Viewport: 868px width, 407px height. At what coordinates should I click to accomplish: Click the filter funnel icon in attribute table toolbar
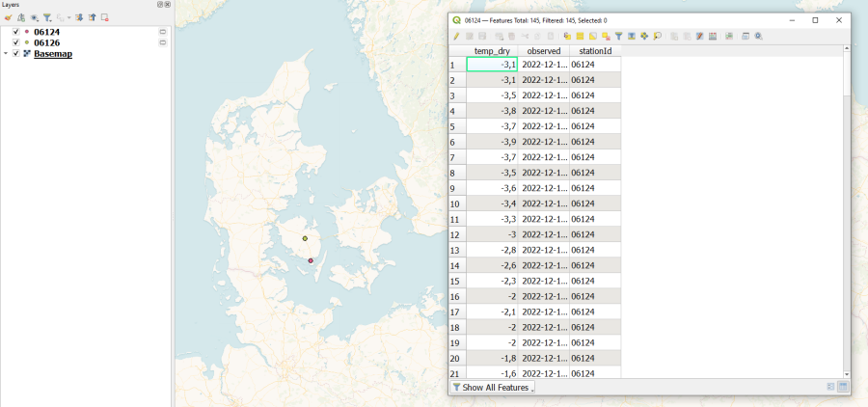619,36
